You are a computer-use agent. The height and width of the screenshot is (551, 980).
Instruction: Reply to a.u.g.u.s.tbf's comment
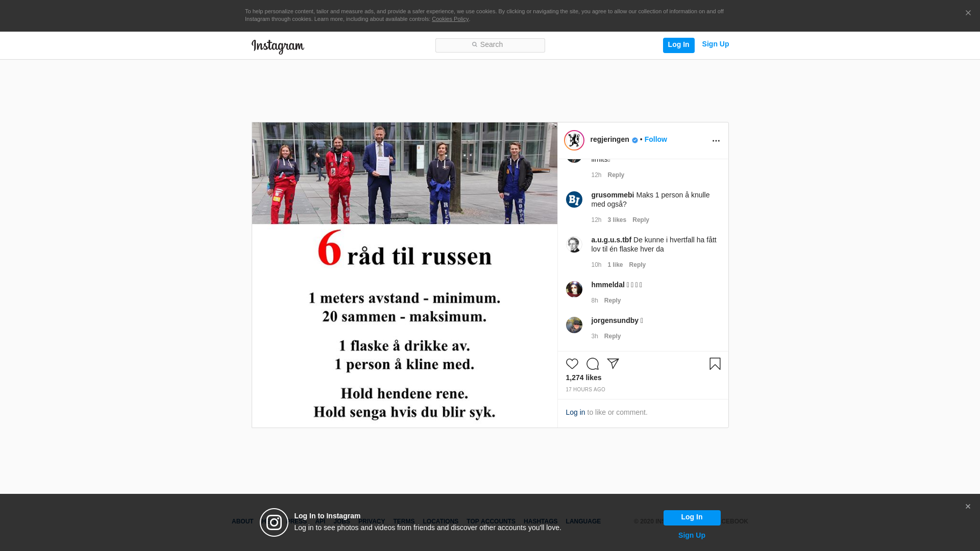click(637, 265)
